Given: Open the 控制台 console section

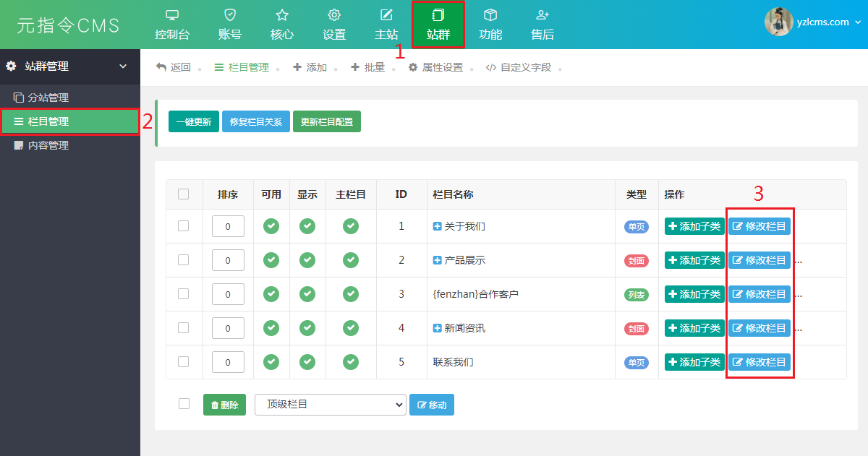Looking at the screenshot, I should point(172,25).
